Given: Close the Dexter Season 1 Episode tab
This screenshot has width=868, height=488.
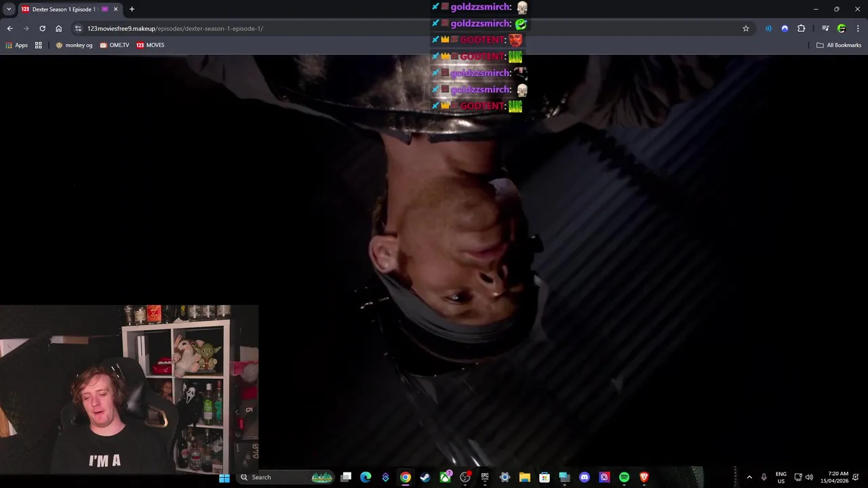Looking at the screenshot, I should click(115, 9).
